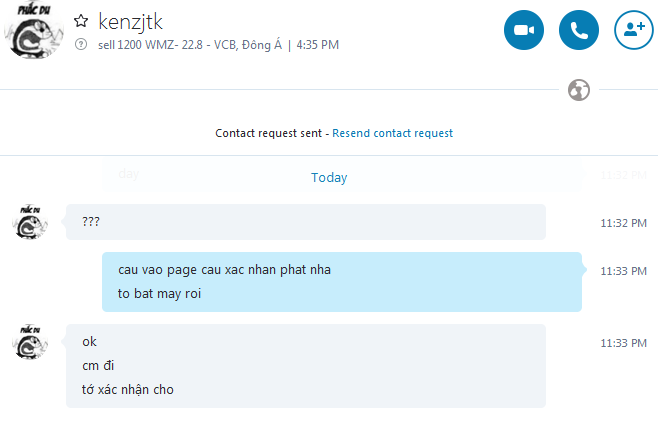This screenshot has height=443, width=658.
Task: Click the avatar beside the "ok" message
Action: (32, 342)
